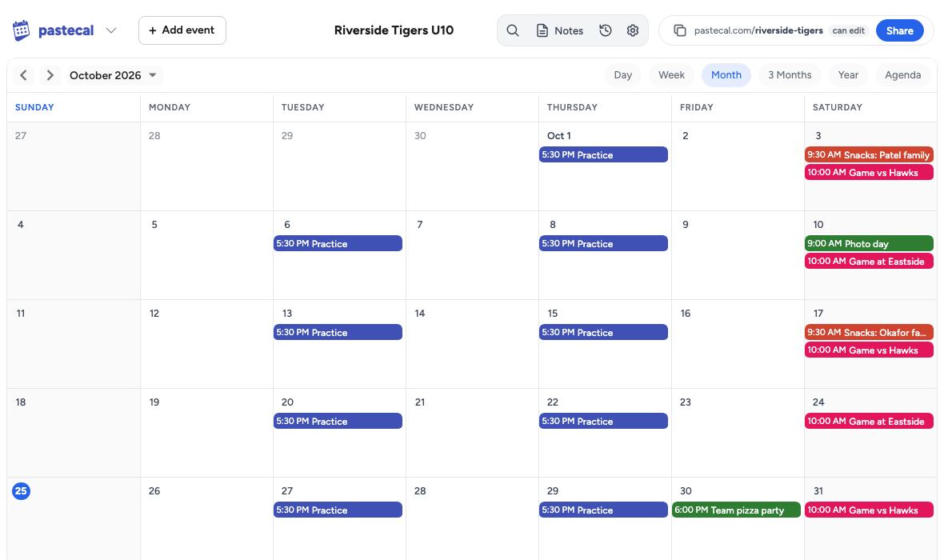
Task: Select the date number 14
Action: tap(420, 313)
